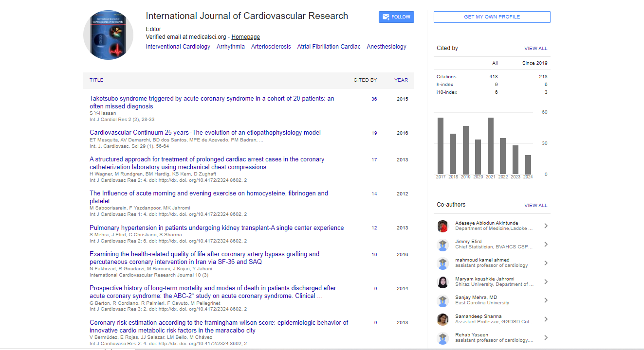Click Samandeep Sharma's avatar photo
The image size is (644, 350).
442,319
